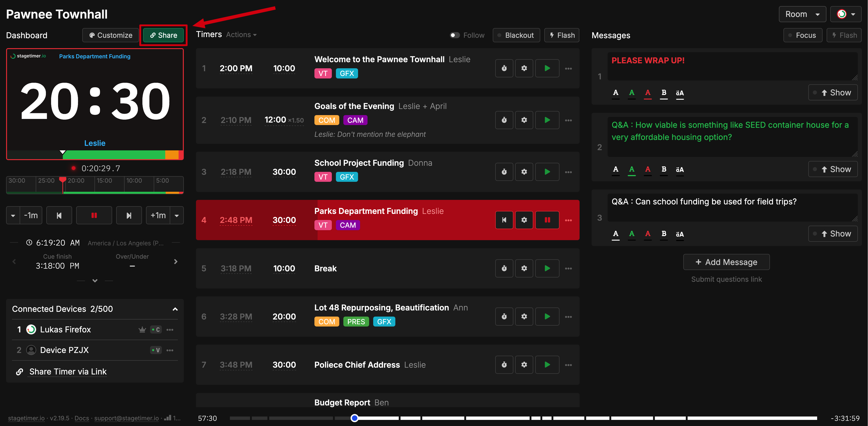This screenshot has height=426, width=868.
Task: Pause the Parks Department Funding timer
Action: (547, 220)
